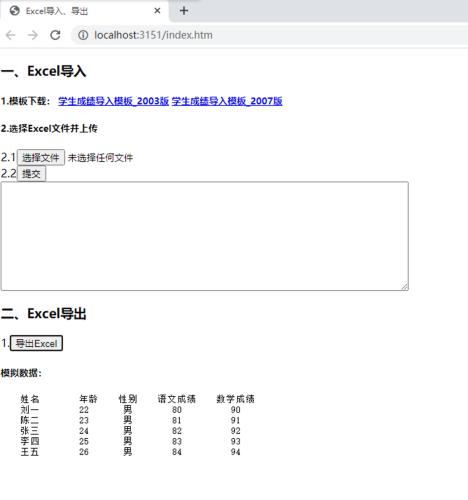Click age value 26
The height and width of the screenshot is (500, 468).
[84, 452]
